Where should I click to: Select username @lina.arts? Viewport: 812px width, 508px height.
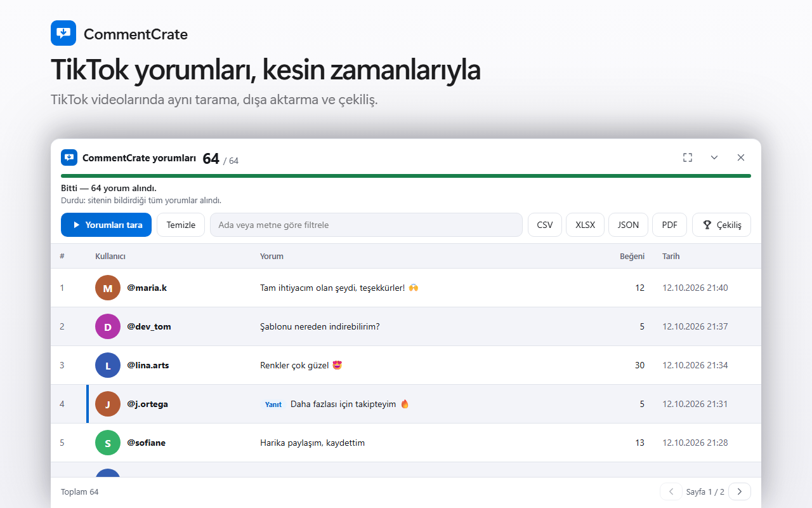pos(148,365)
